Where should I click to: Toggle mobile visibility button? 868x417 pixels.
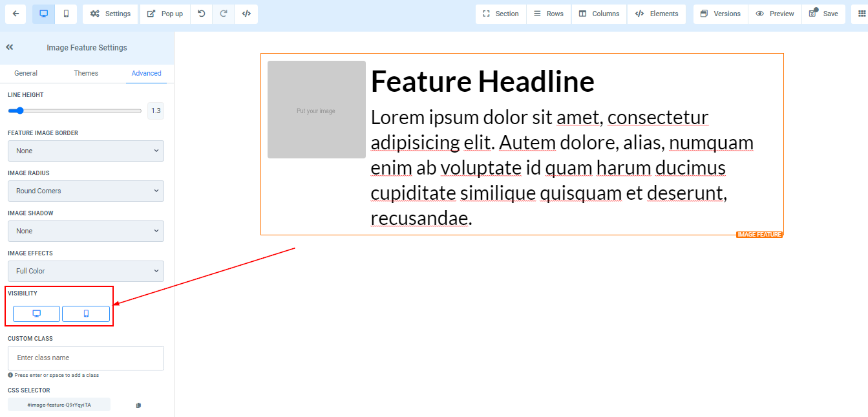86,314
